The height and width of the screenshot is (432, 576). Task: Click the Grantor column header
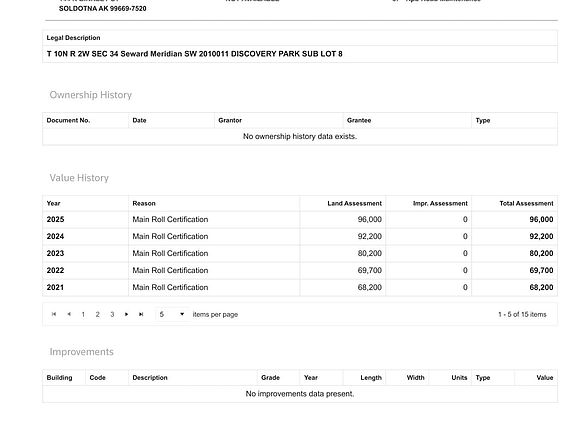tap(230, 120)
